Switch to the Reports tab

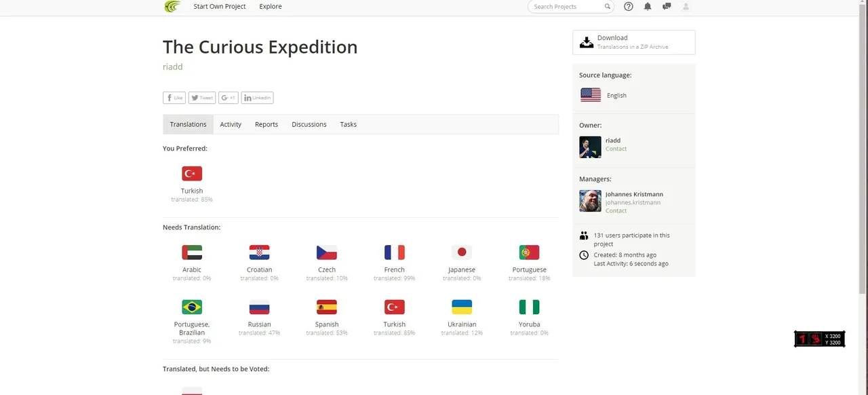tap(267, 124)
